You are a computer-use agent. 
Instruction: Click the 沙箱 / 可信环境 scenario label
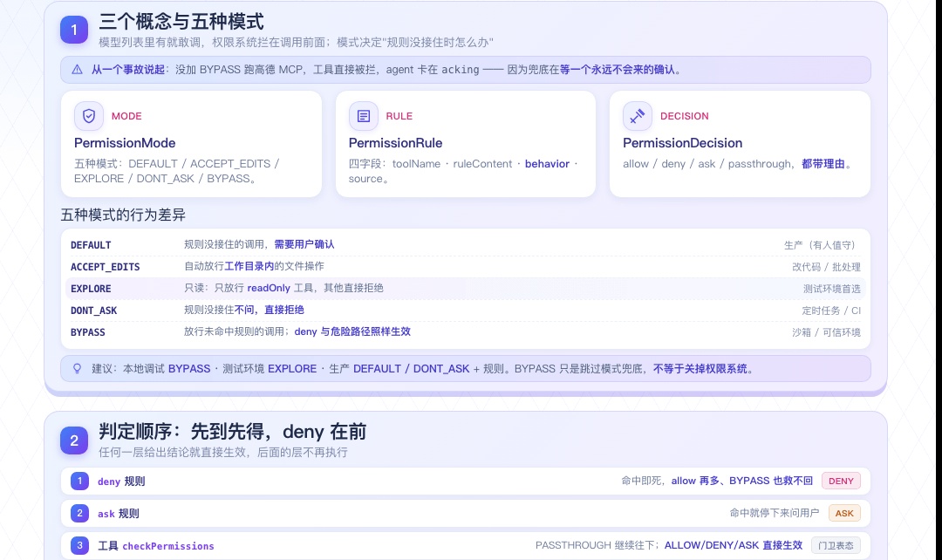coord(826,332)
